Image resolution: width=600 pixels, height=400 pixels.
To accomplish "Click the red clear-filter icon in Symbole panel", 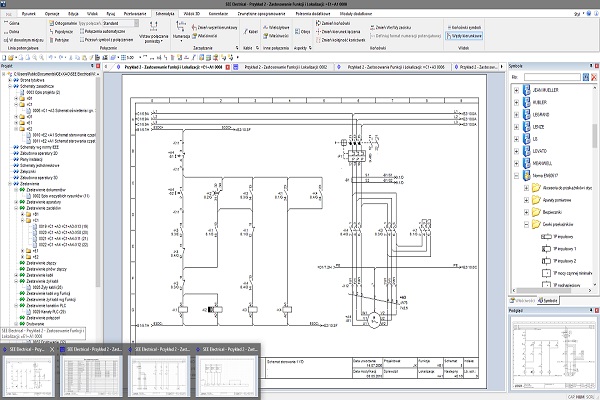I will [594, 77].
